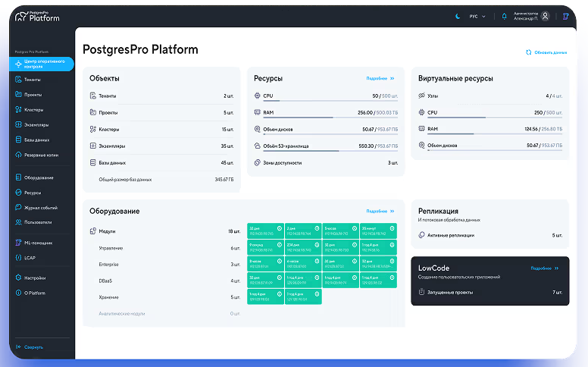Click Объем дисков progress bar in Ресурсы

pos(330,134)
